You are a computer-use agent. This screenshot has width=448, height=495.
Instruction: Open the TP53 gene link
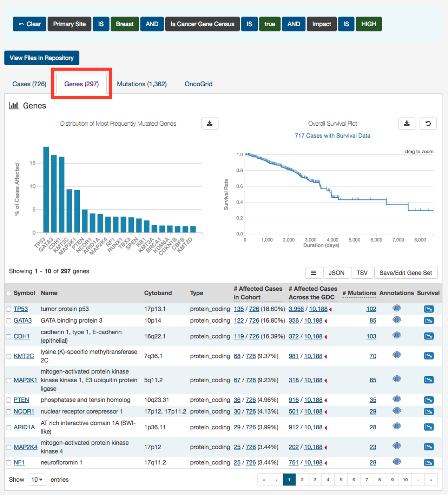pos(21,309)
